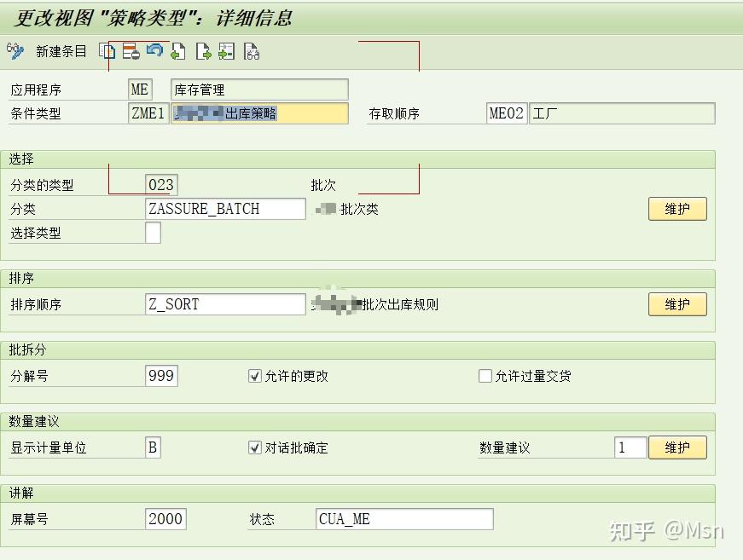Click the Copy As toolbar icon
This screenshot has width=743, height=560.
106,51
